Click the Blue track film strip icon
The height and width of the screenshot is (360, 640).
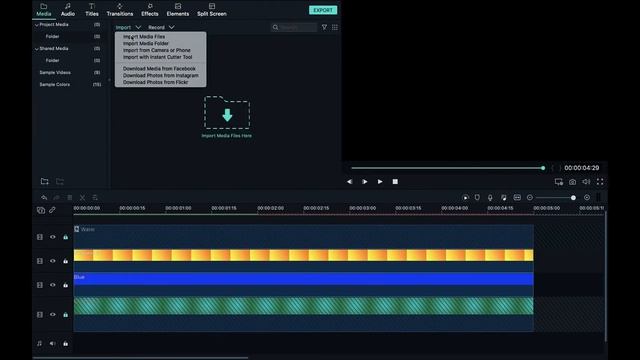tap(40, 285)
